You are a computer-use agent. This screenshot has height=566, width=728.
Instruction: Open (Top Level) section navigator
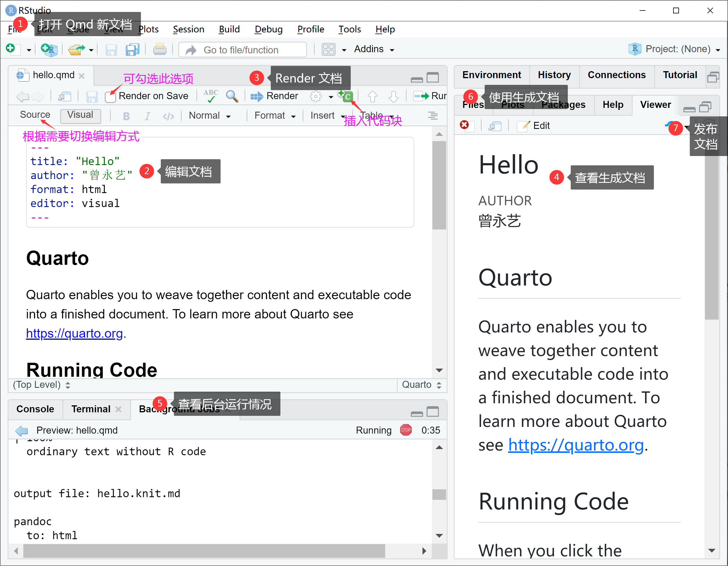(x=41, y=385)
